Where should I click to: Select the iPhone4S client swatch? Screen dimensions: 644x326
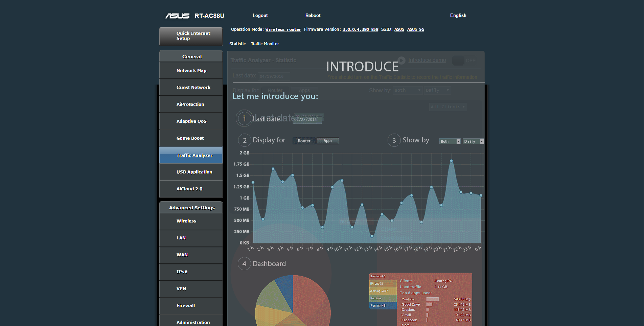pos(383,284)
